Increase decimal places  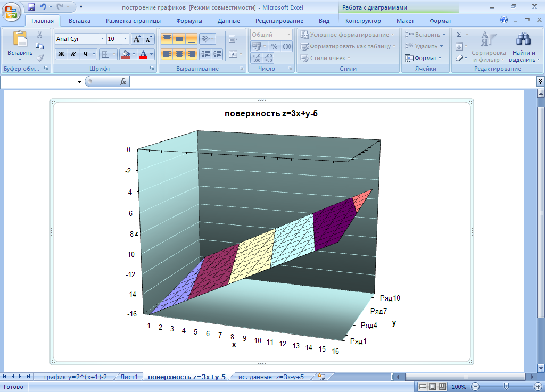[257, 58]
